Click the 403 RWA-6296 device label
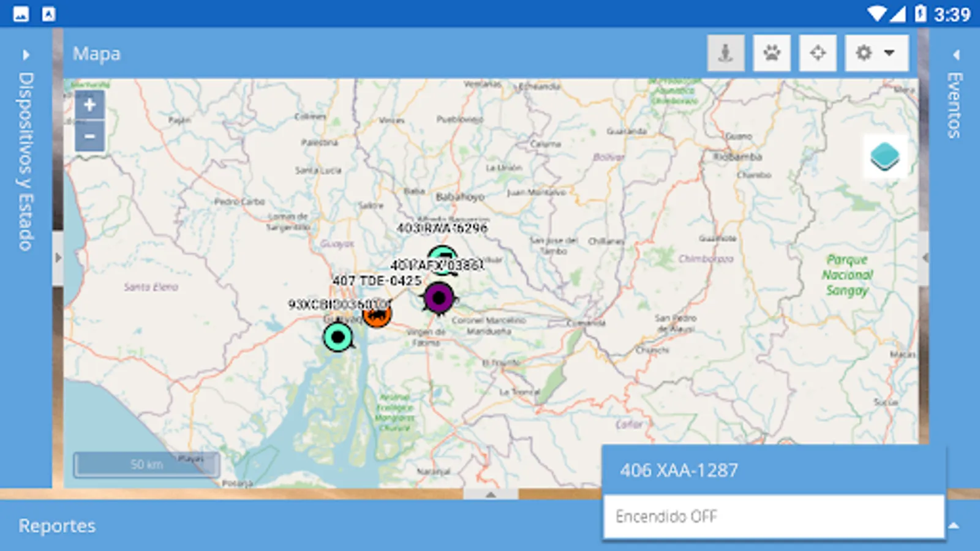The height and width of the screenshot is (551, 980). [x=442, y=228]
